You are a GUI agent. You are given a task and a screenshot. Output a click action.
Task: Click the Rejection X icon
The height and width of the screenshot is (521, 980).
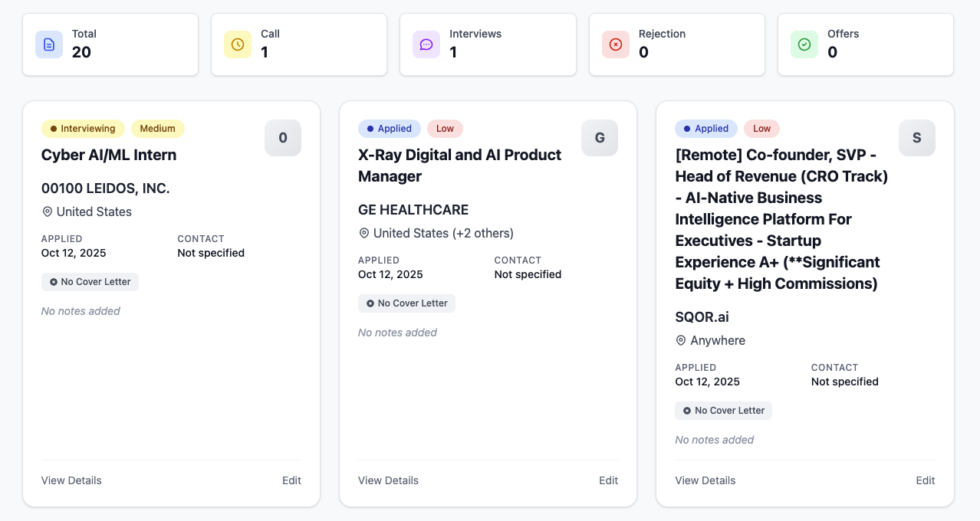coord(615,44)
